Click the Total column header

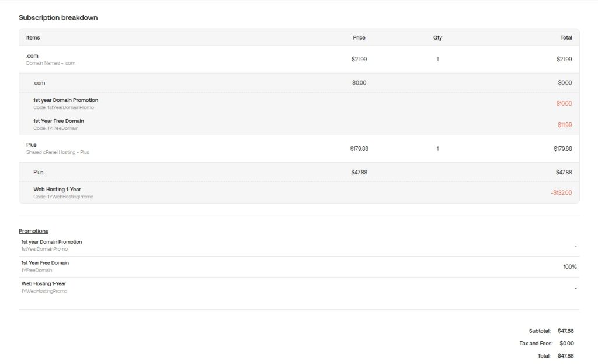point(566,37)
